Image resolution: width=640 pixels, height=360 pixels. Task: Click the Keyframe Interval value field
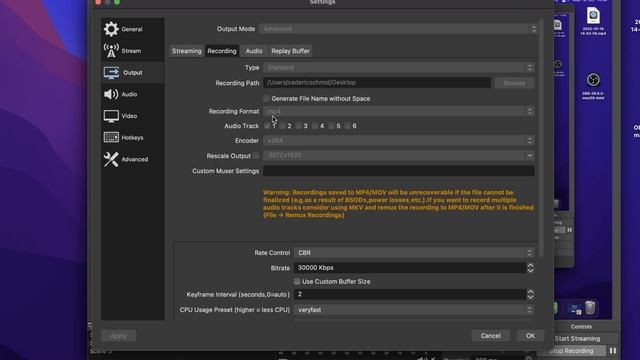[x=410, y=294]
